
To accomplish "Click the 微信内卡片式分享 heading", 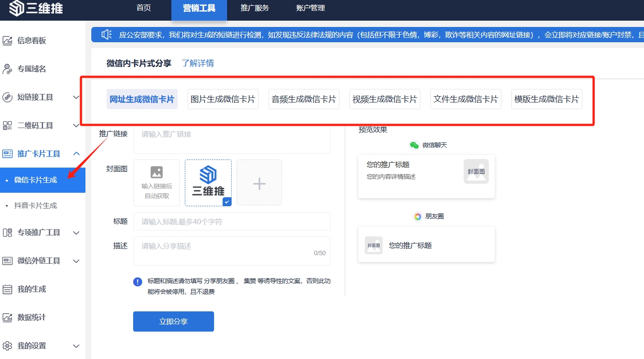I will coord(139,63).
